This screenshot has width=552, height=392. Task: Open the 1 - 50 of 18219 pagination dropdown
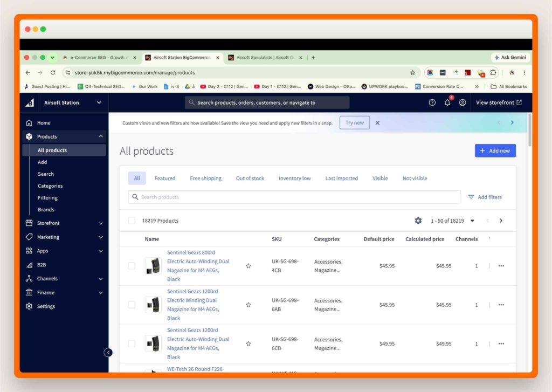coord(452,221)
